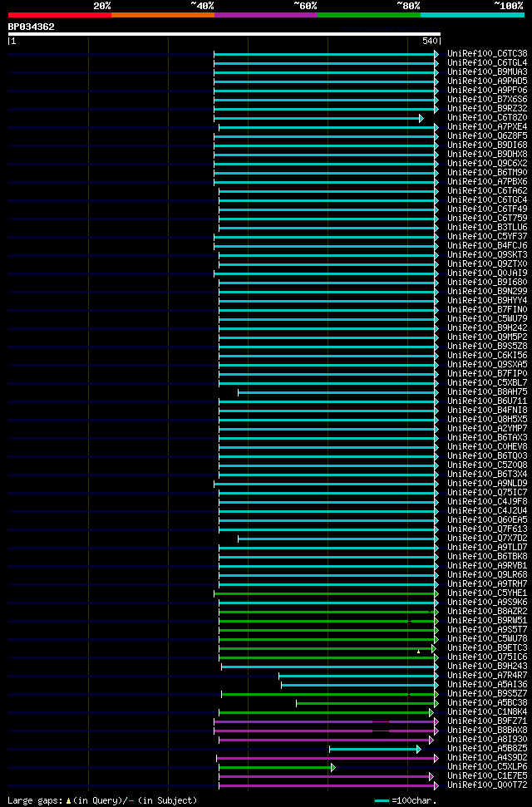Select hit label UniRef100_C4J9F8

tap(487, 502)
